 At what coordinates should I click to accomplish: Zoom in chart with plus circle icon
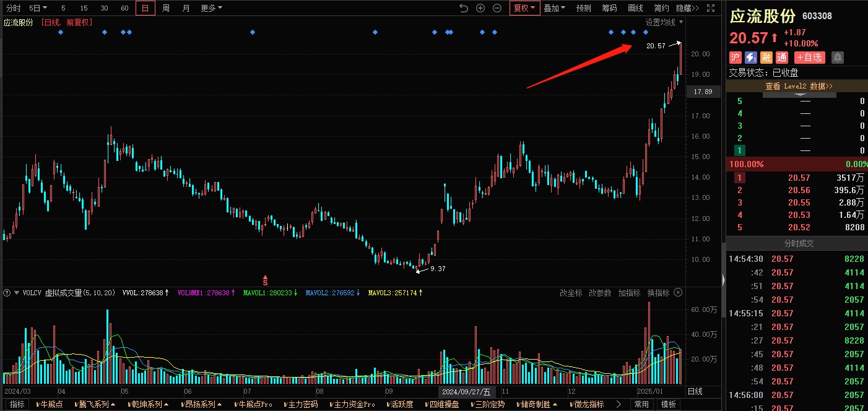pyautogui.click(x=480, y=8)
